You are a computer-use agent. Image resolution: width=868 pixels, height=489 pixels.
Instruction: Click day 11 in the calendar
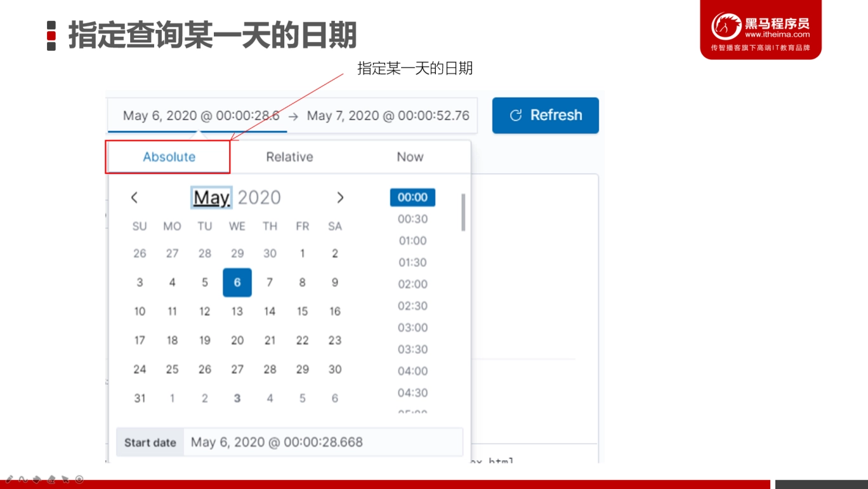point(172,311)
